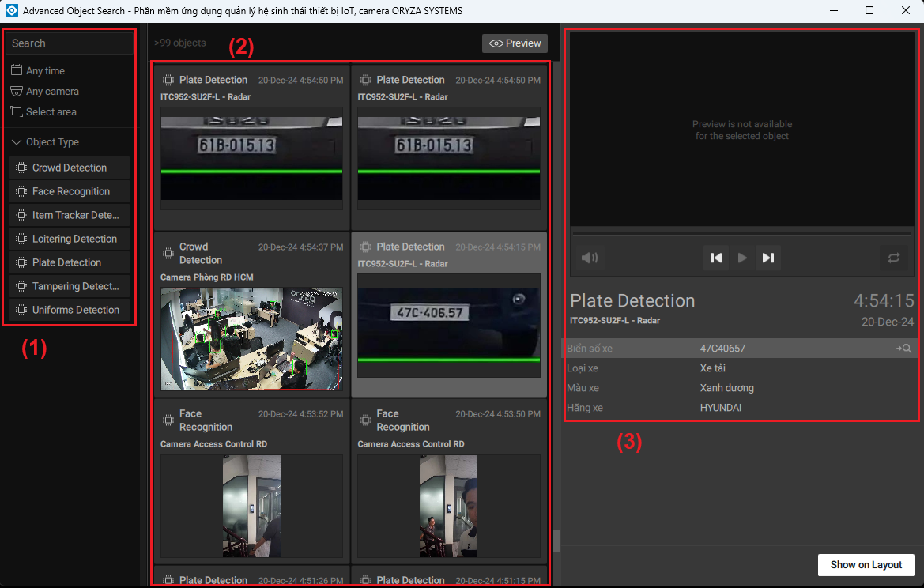Click Show on Layout button

(x=866, y=564)
